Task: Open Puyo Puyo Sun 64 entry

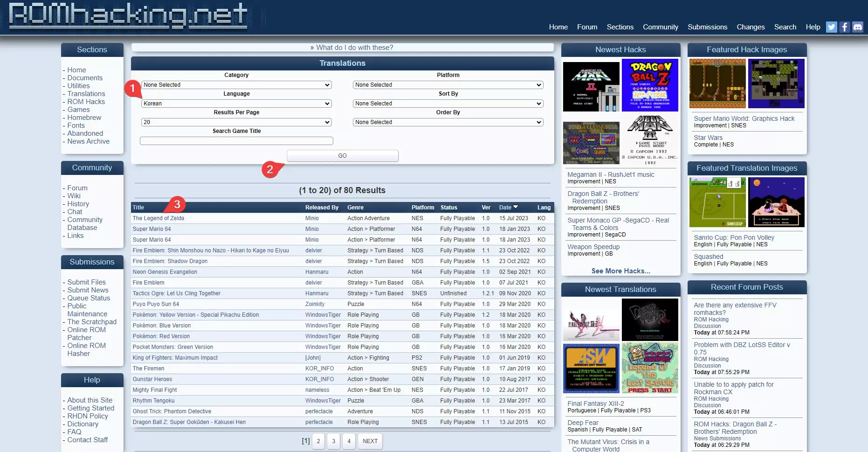Action: [x=156, y=304]
